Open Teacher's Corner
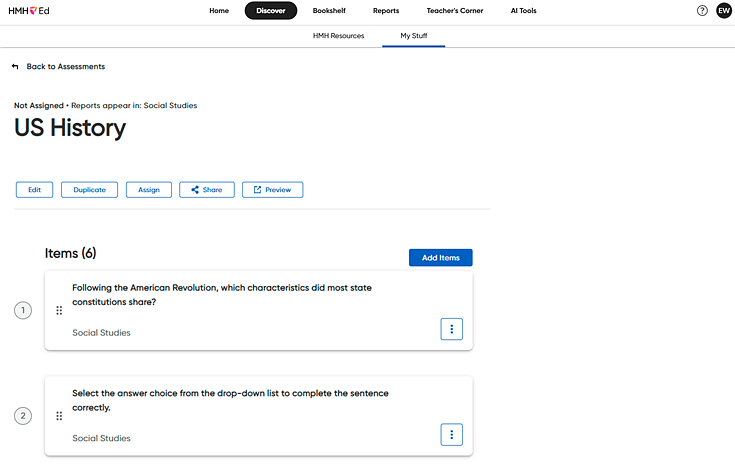Viewport: 735px width, 472px height. [x=455, y=11]
